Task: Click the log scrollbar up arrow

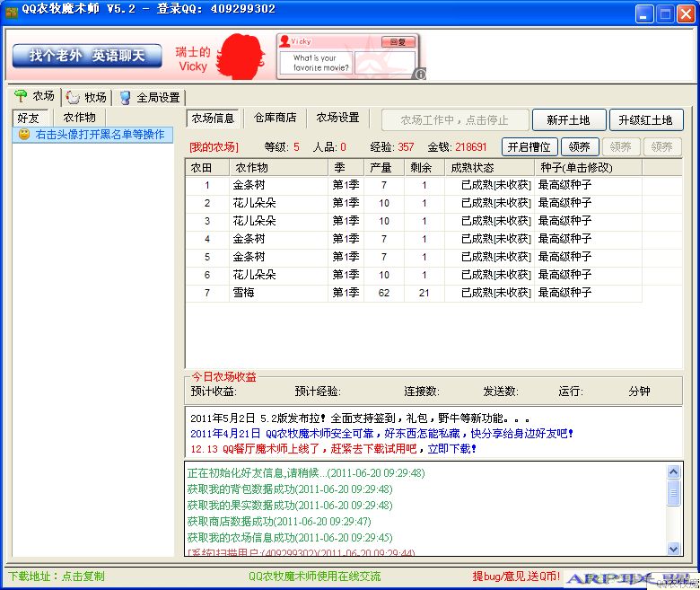Action: (673, 471)
